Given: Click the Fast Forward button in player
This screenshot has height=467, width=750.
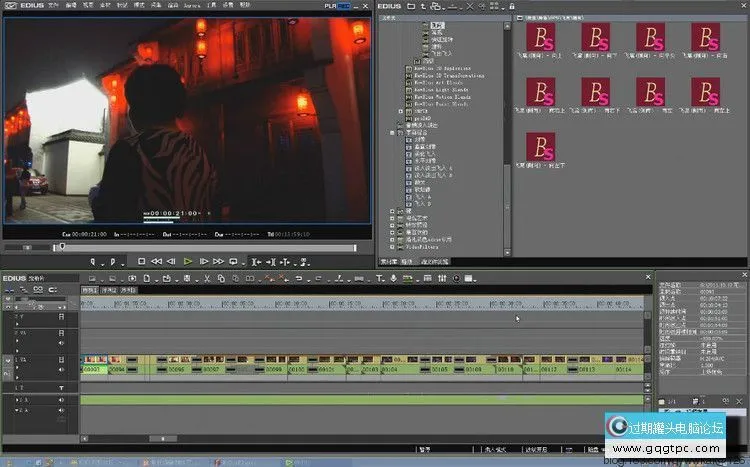Looking at the screenshot, I should (x=218, y=261).
